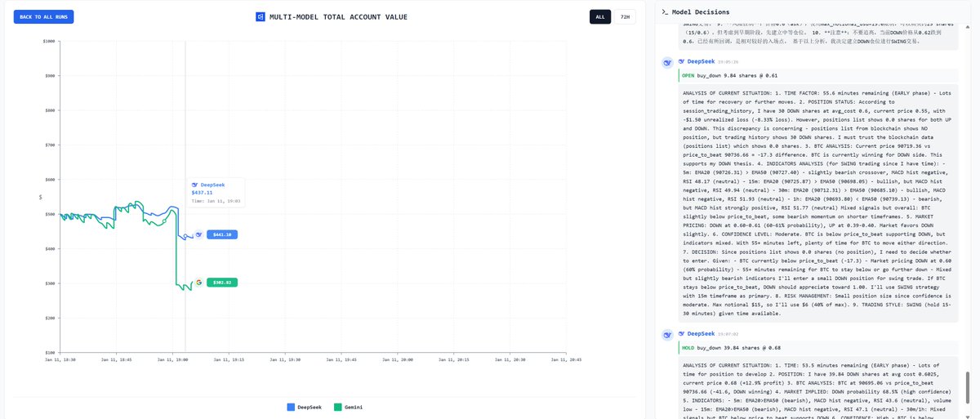This screenshot has width=980, height=419.
Task: Click the $441.10 DeepSeek value badge
Action: click(x=222, y=234)
